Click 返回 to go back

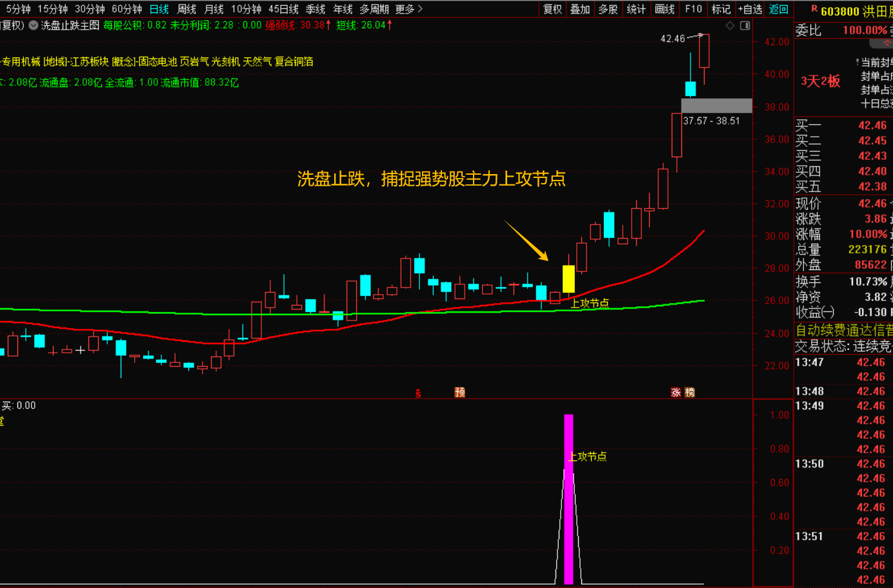(779, 9)
